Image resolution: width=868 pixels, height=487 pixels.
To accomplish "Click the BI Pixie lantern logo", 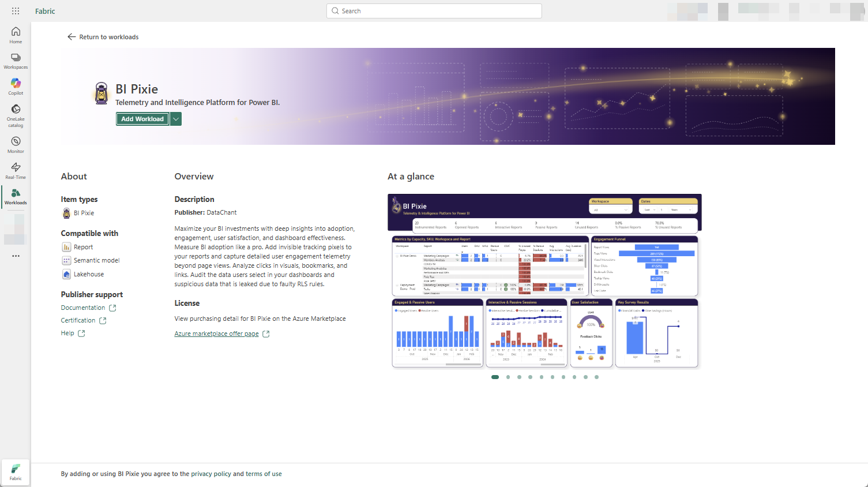I will pos(102,93).
